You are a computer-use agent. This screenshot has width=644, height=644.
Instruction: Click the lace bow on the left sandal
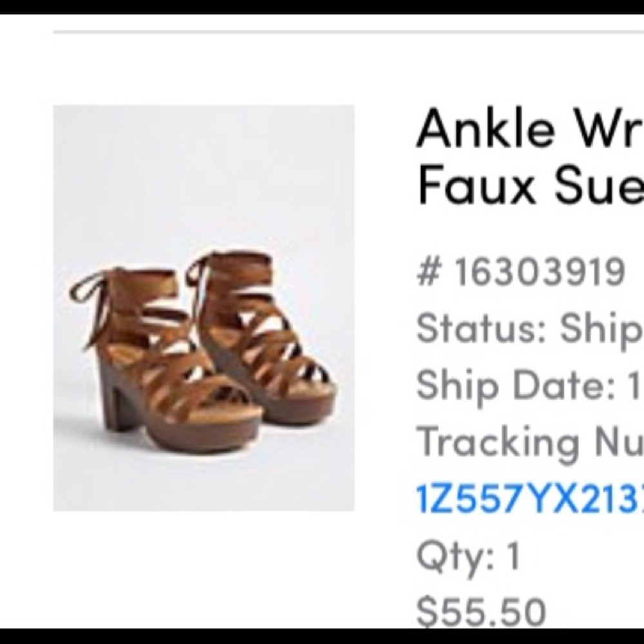[x=87, y=296]
